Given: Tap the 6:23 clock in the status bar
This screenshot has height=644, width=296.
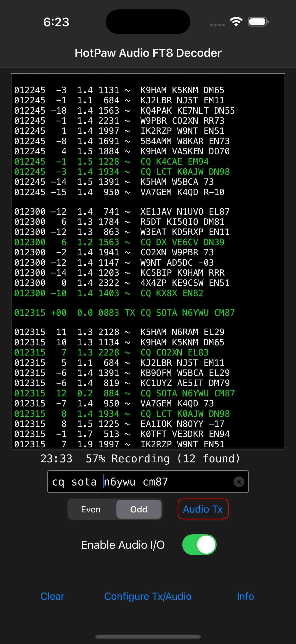Looking at the screenshot, I should tap(56, 22).
